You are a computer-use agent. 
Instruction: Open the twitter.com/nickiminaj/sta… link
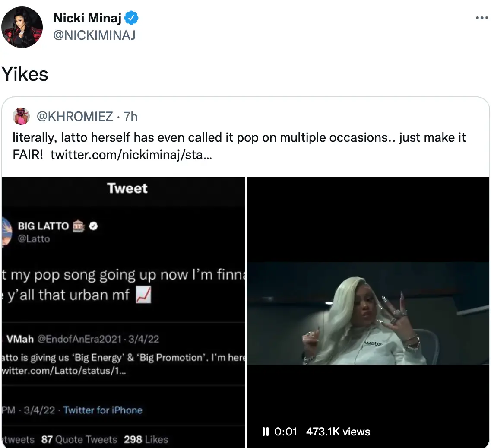coord(131,154)
